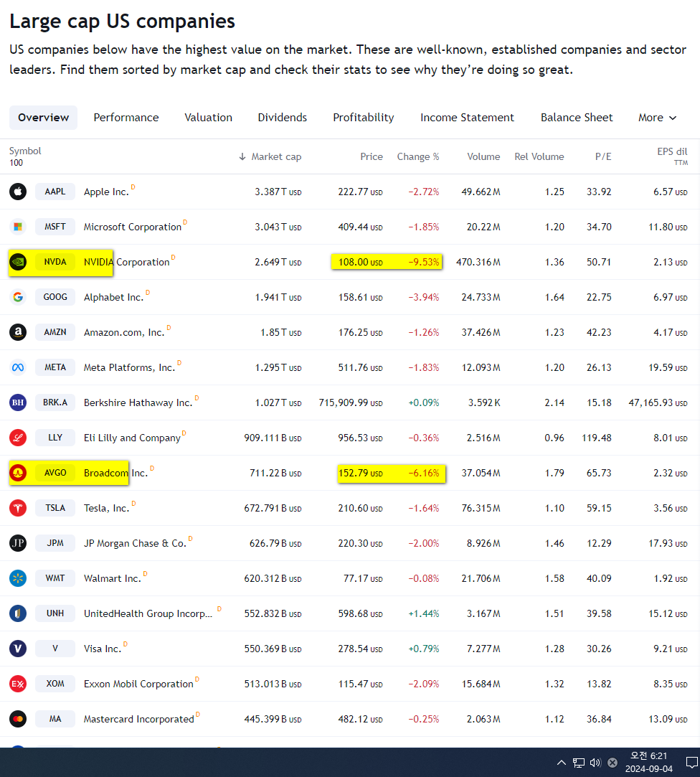The image size is (700, 777).
Task: Open the NVDA ticker link
Action: 55,262
